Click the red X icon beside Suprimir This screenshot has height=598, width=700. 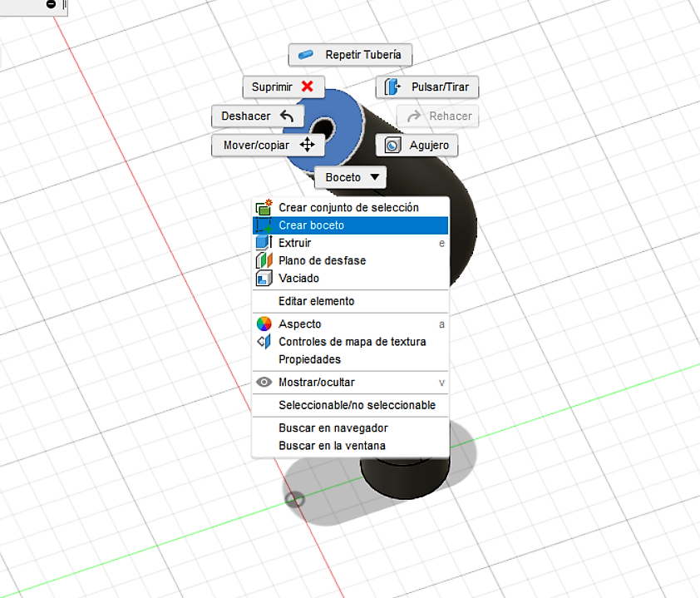coord(307,86)
